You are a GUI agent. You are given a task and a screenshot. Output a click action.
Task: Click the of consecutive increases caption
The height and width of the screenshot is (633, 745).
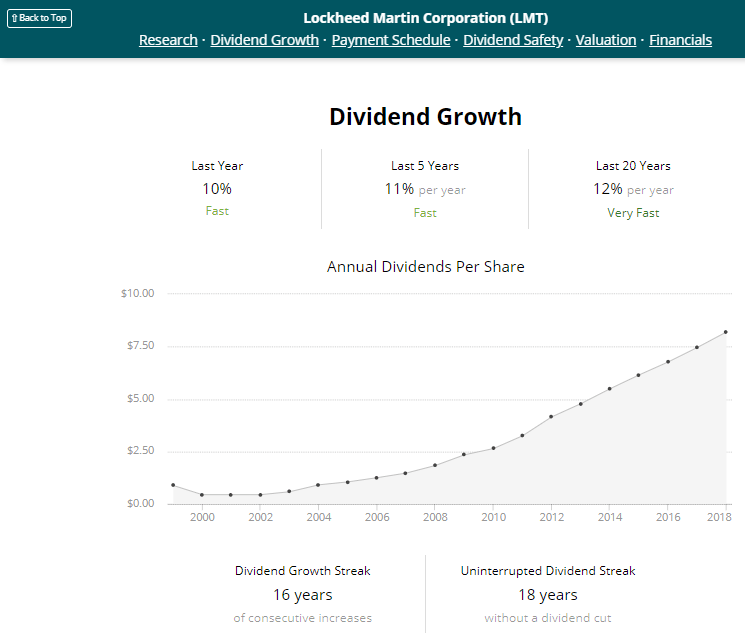[x=303, y=618]
